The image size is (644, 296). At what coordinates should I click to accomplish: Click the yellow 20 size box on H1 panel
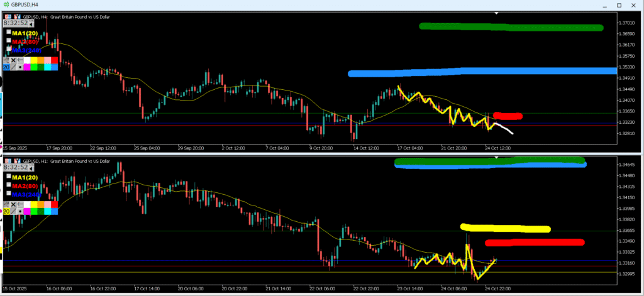tap(6, 212)
